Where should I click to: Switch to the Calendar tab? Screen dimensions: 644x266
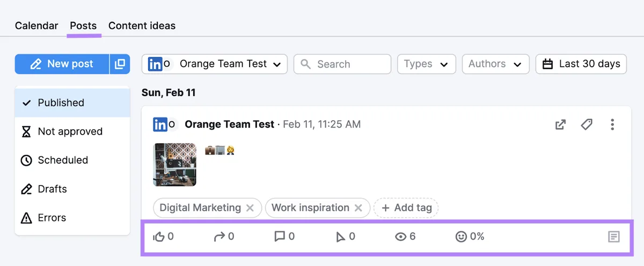36,25
